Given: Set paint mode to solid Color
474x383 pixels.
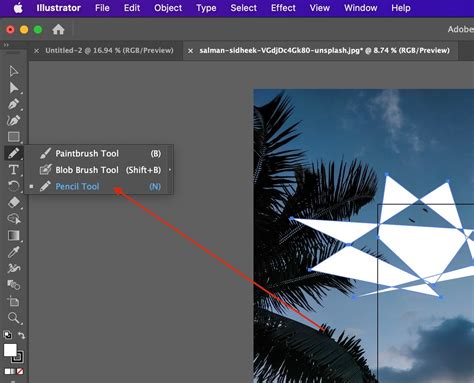Looking at the screenshot, I should point(7,371).
